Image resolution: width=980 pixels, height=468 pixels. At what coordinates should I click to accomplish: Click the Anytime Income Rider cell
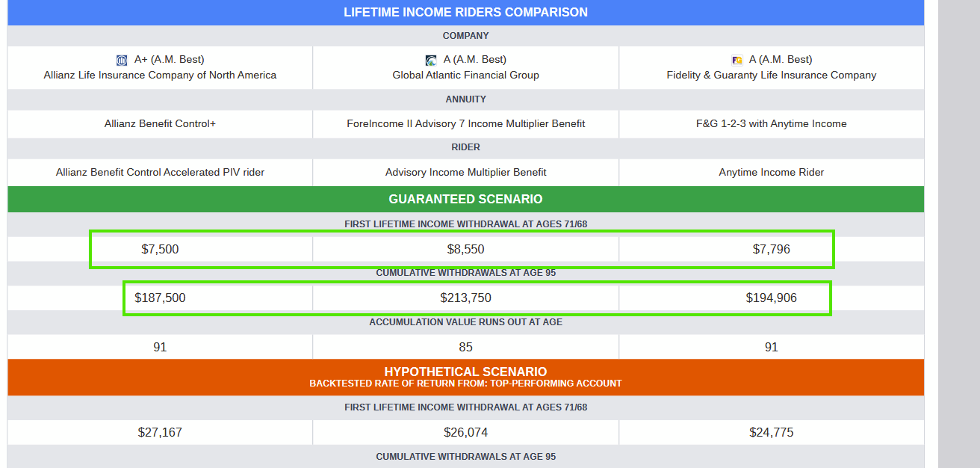click(x=772, y=172)
